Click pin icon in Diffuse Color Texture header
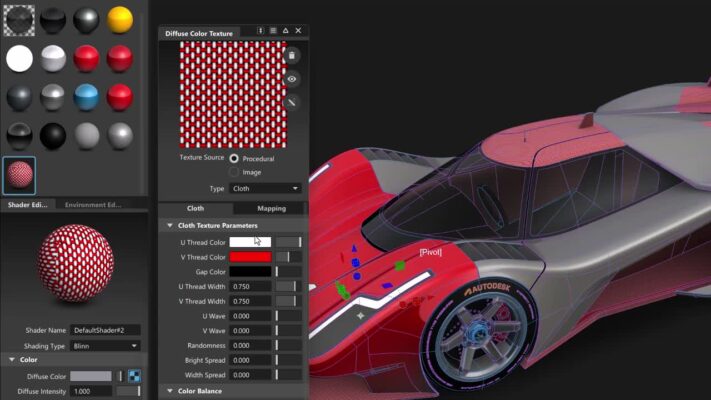711x400 pixels. [260, 30]
